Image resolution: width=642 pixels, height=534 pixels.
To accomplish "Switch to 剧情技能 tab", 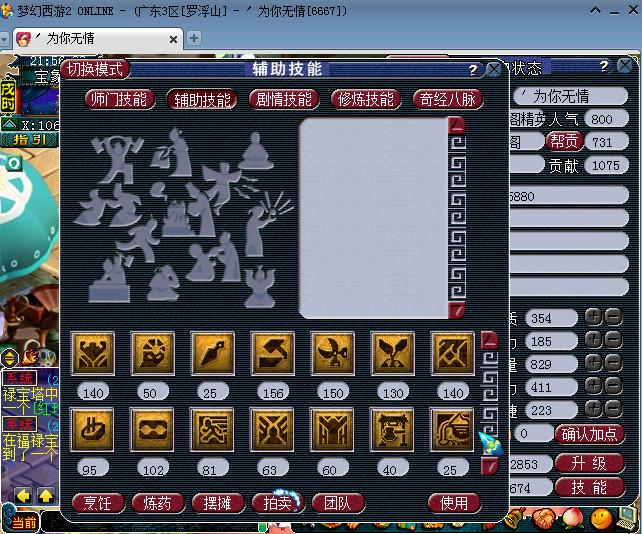I will (x=284, y=100).
